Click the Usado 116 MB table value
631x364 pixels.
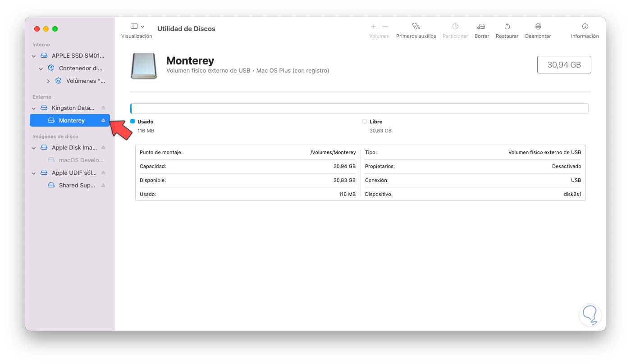346,194
